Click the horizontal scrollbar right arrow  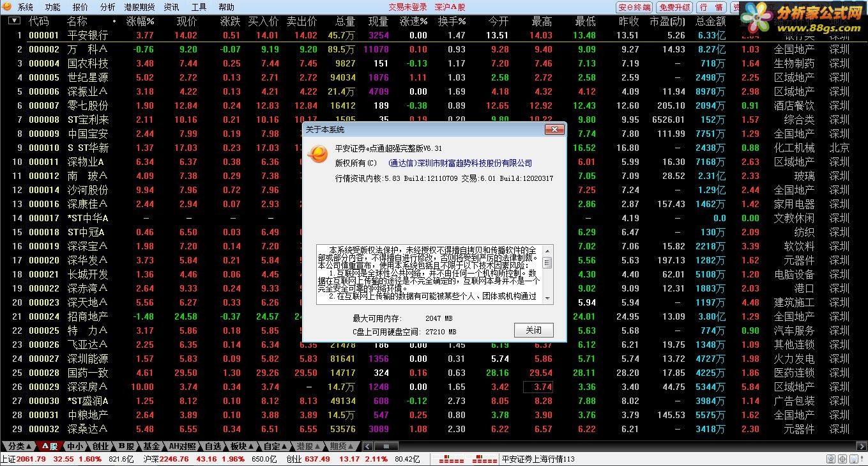(x=863, y=446)
